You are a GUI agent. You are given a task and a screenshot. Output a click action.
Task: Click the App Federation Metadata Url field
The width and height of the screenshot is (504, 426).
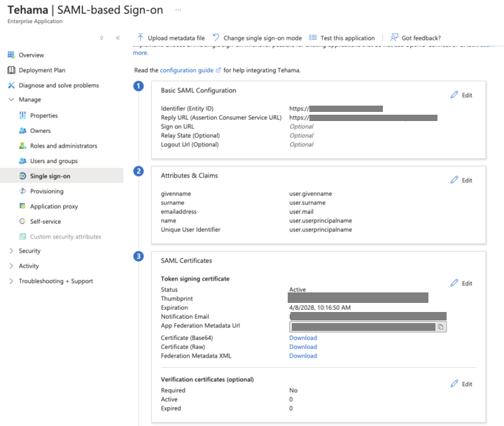coord(367,327)
